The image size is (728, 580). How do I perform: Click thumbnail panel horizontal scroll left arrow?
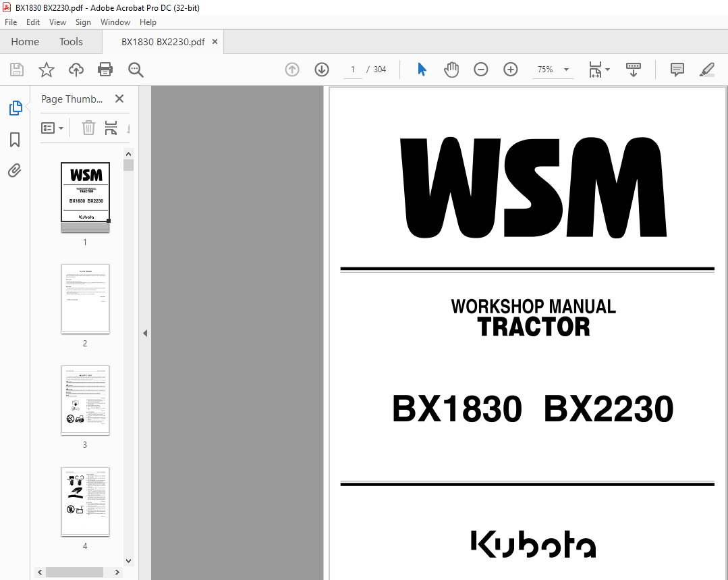click(x=40, y=572)
